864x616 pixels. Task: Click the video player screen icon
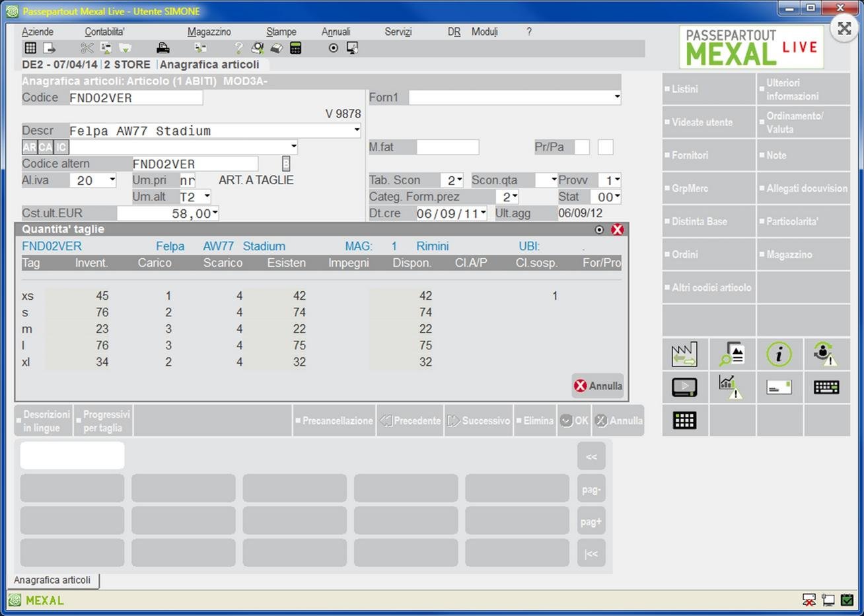point(684,388)
